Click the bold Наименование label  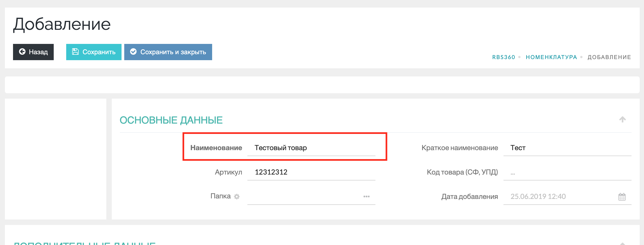click(216, 148)
